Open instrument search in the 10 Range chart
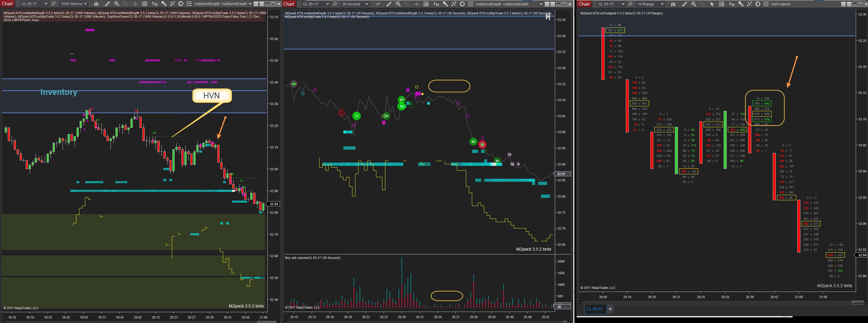Viewport: 868px width, 323px height. (630, 4)
